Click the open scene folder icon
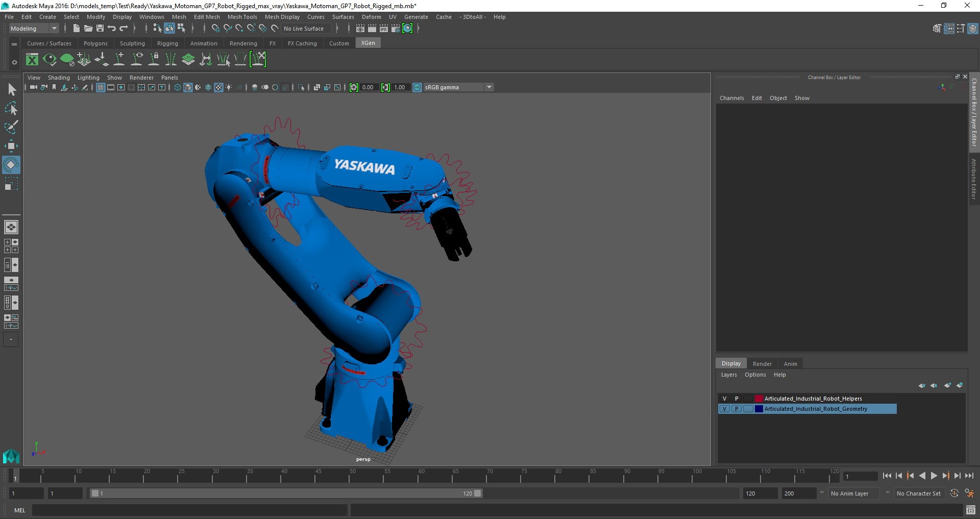980x519 pixels. [x=88, y=29]
